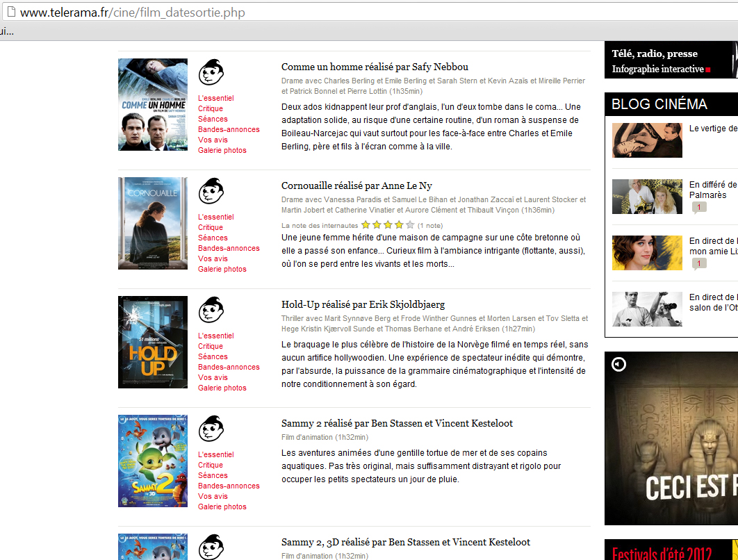
Task: Open Bandes-annonces for Sammy 2
Action: tap(229, 486)
